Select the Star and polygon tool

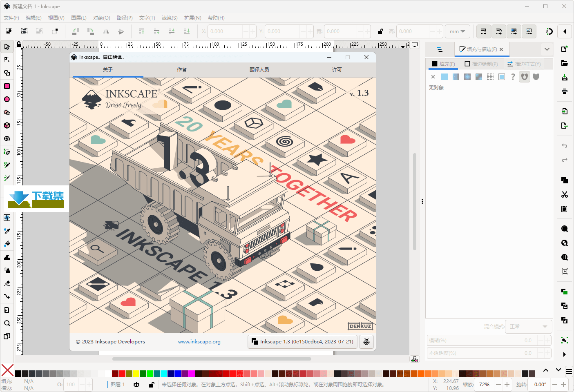[x=7, y=112]
